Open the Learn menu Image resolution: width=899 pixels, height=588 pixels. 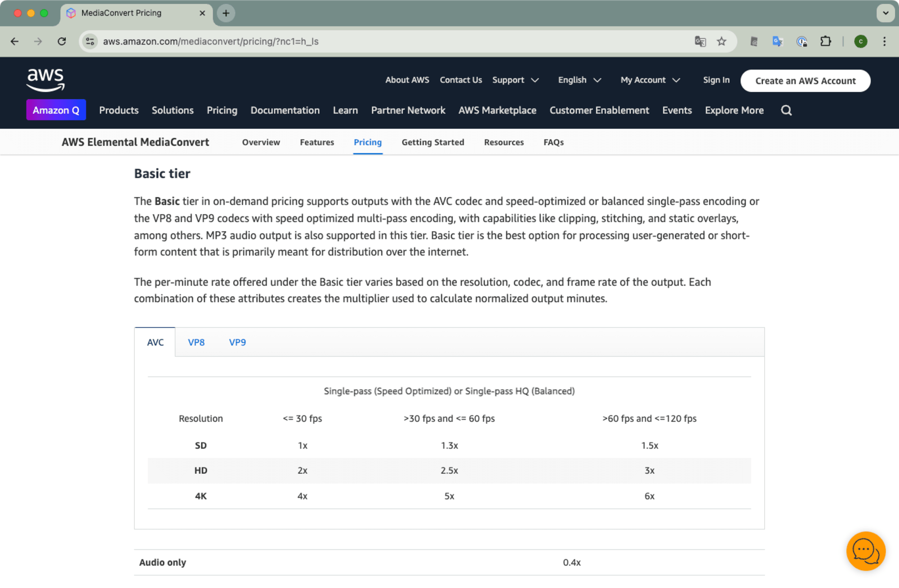(x=345, y=110)
